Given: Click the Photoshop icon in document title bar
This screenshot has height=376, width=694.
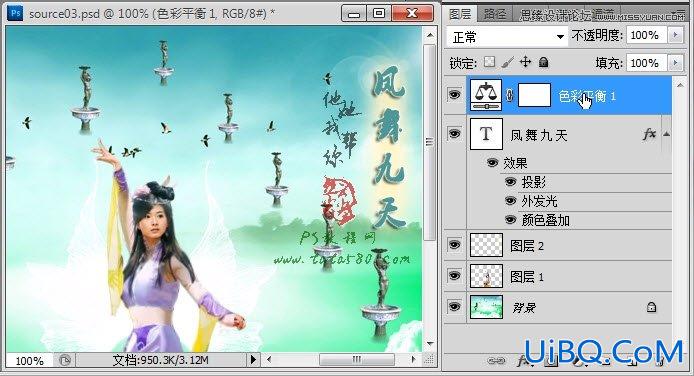Looking at the screenshot, I should 15,13.
